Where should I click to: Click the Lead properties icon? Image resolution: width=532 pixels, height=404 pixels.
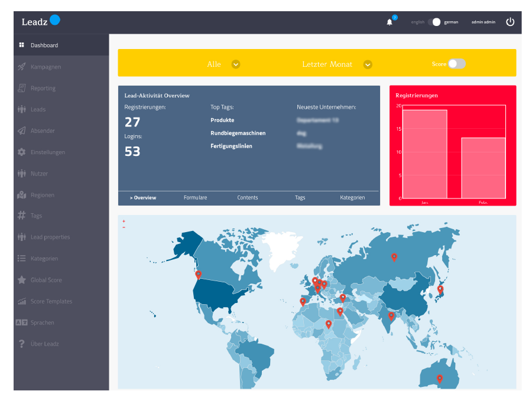22,237
